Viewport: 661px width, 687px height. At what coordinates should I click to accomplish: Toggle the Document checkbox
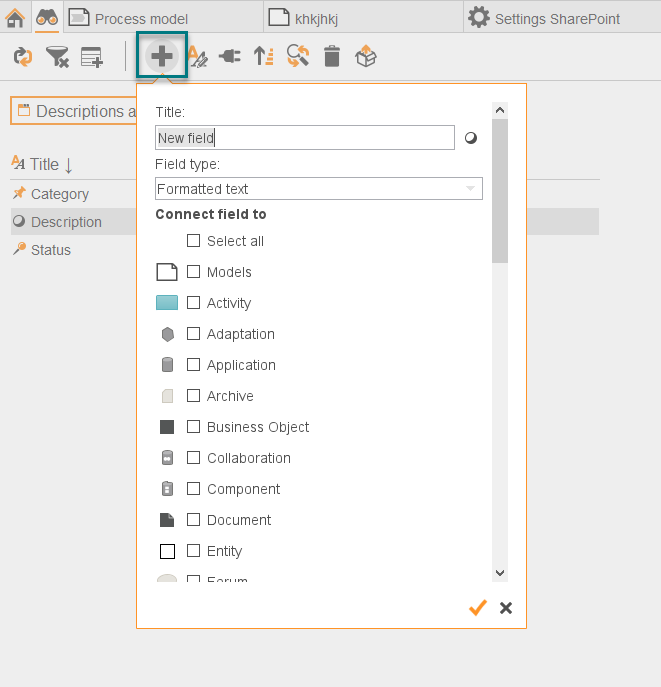point(194,520)
